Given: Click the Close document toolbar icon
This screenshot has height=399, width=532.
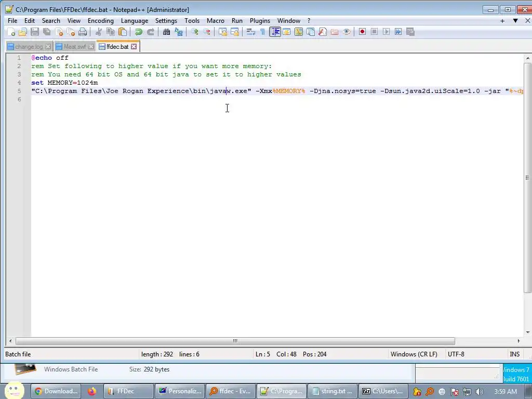Looking at the screenshot, I should click(x=59, y=32).
